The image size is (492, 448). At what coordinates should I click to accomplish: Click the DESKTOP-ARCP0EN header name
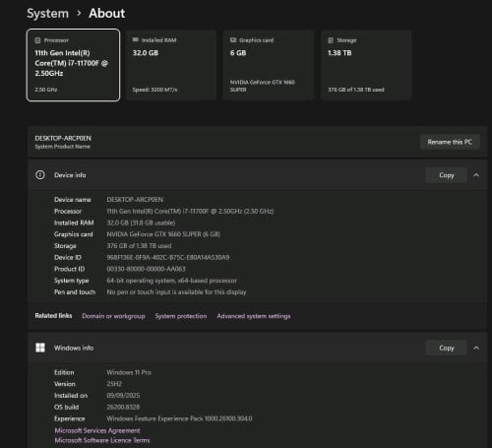pos(63,138)
